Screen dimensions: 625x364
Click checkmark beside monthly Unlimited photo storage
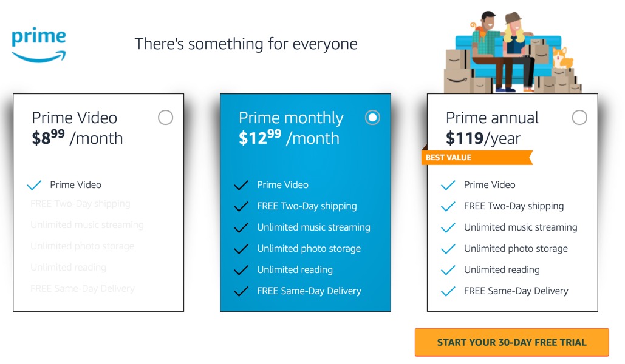[241, 249]
